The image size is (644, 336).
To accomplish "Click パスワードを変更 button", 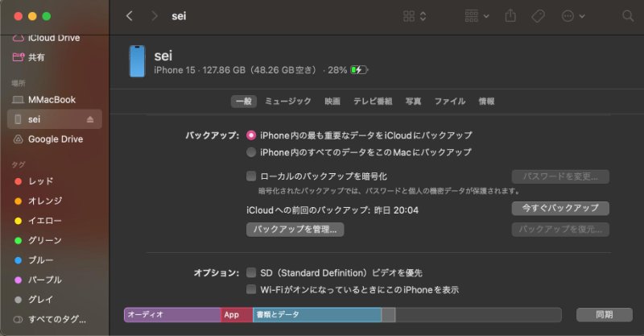I will pyautogui.click(x=560, y=176).
